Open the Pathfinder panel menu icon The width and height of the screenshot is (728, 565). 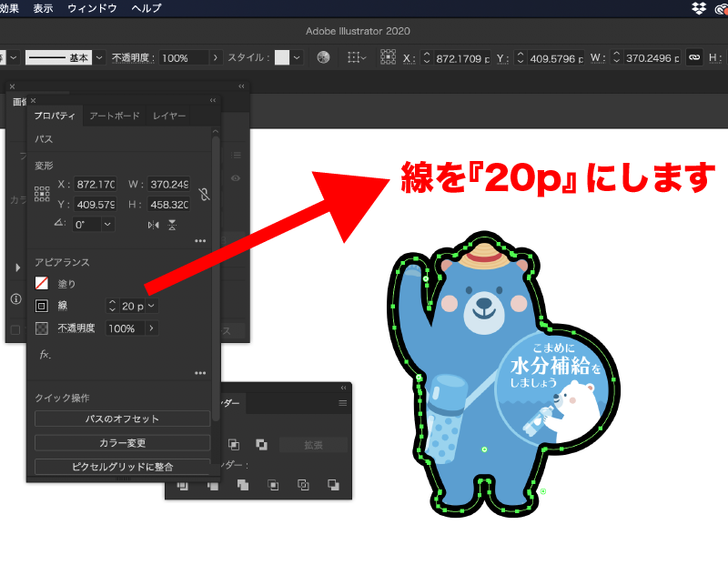click(x=343, y=403)
